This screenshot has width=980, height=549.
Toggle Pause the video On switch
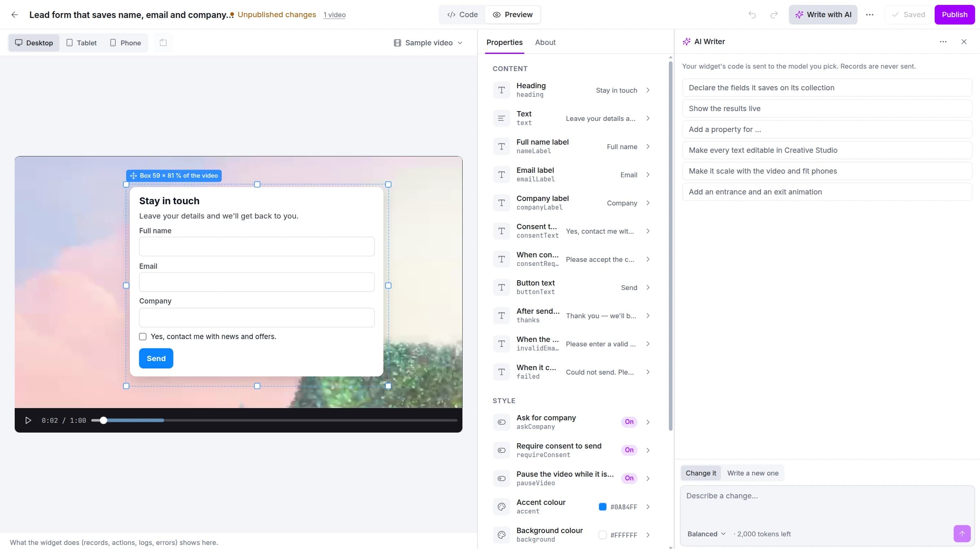[629, 478]
